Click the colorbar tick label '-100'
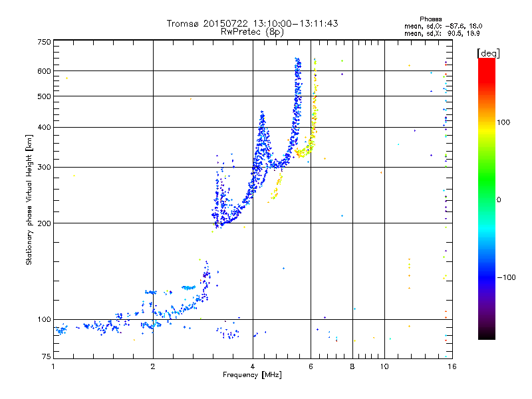The height and width of the screenshot is (399, 532). [506, 277]
